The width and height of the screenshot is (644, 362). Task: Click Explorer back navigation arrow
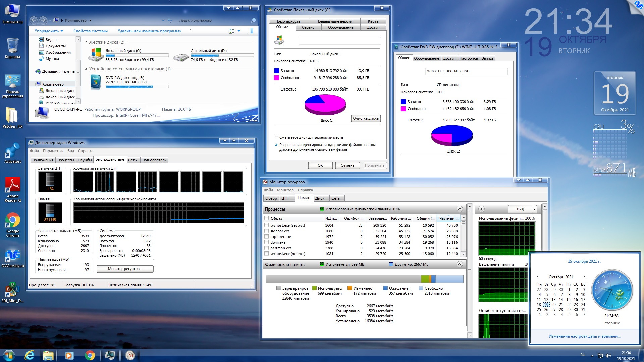34,20
